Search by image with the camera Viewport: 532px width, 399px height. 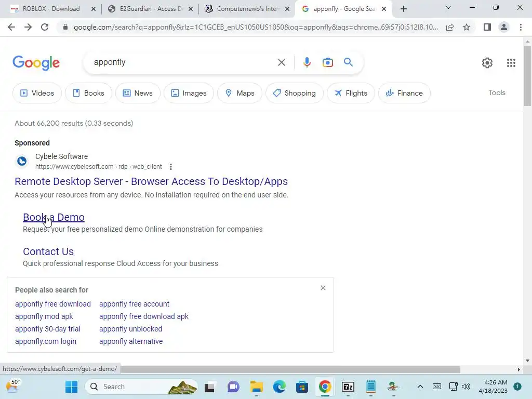pyautogui.click(x=328, y=62)
